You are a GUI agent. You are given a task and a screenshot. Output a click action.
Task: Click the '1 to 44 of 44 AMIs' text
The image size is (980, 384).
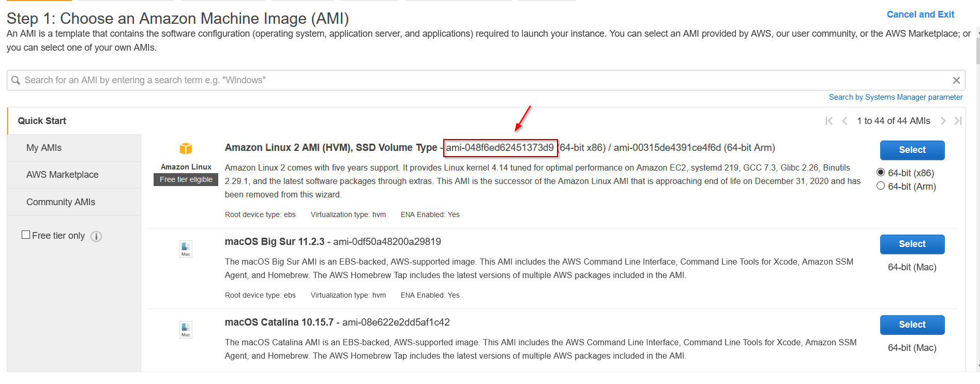pos(894,121)
